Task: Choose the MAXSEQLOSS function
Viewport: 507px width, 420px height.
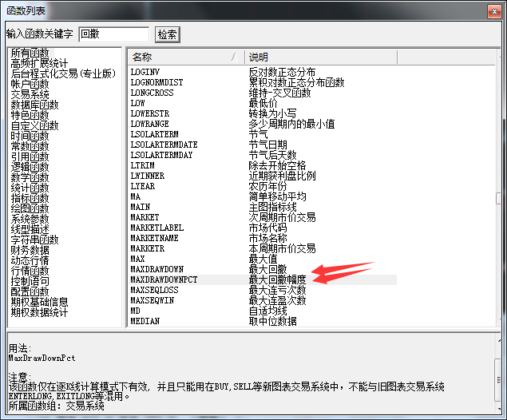Action: point(263,290)
